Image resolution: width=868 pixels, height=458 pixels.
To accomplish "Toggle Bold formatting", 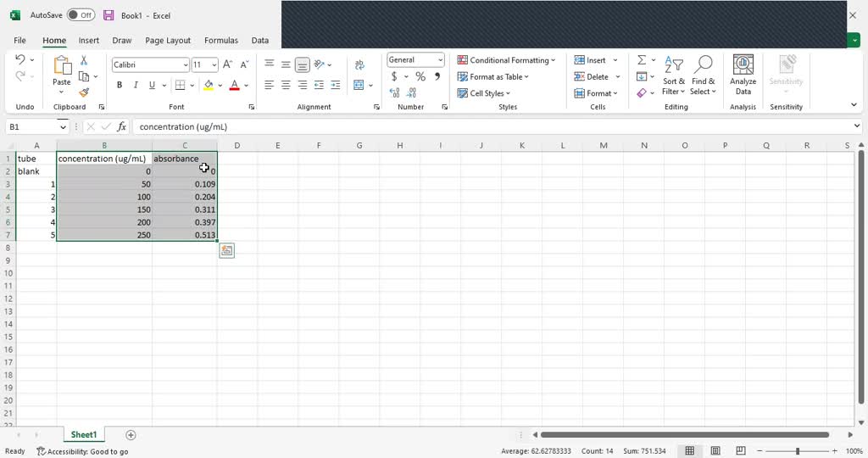I will pos(120,85).
